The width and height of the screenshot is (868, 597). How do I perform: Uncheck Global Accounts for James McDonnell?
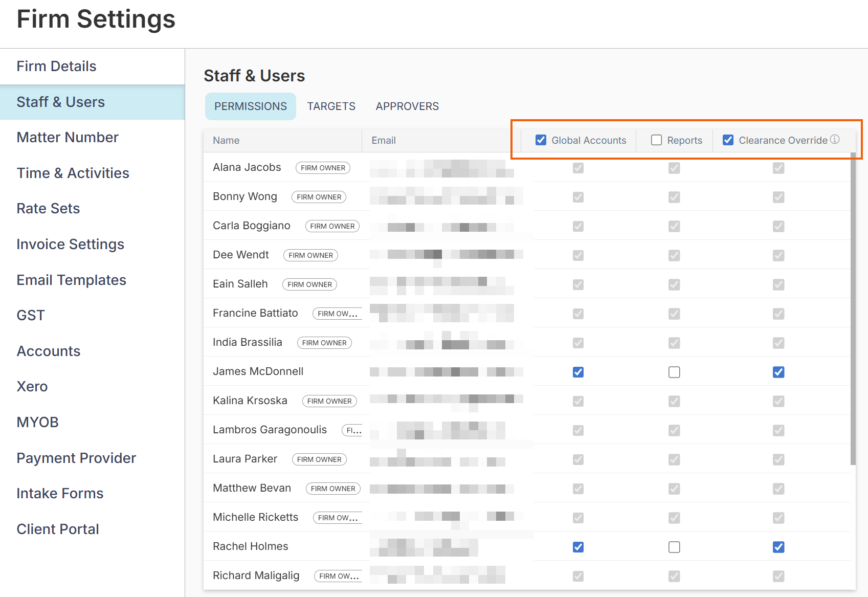pyautogui.click(x=578, y=372)
